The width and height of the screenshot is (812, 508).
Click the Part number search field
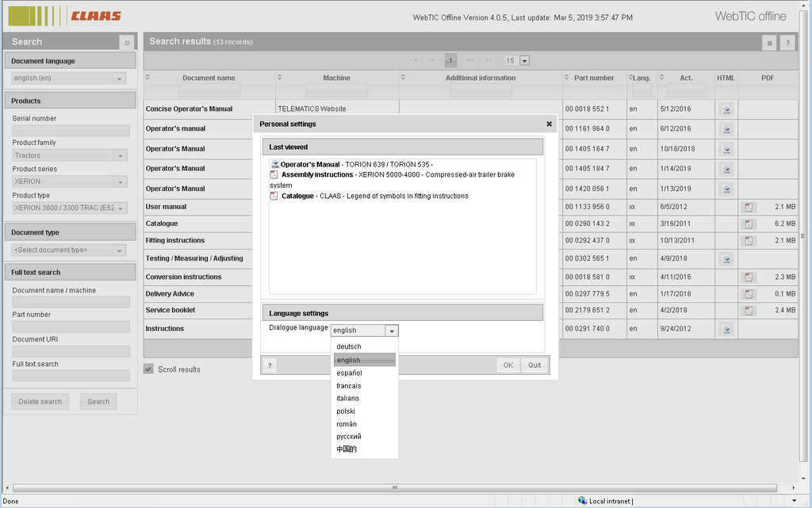tap(71, 327)
